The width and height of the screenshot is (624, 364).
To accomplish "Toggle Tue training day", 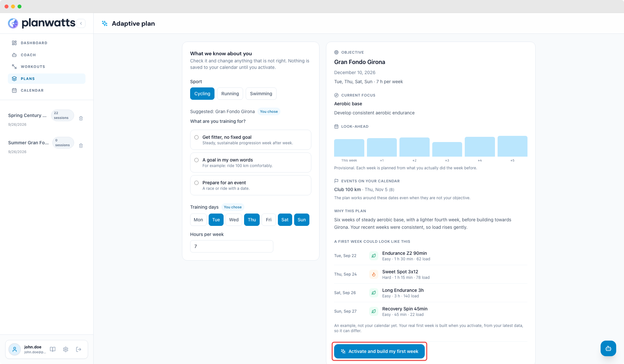I will 216,220.
